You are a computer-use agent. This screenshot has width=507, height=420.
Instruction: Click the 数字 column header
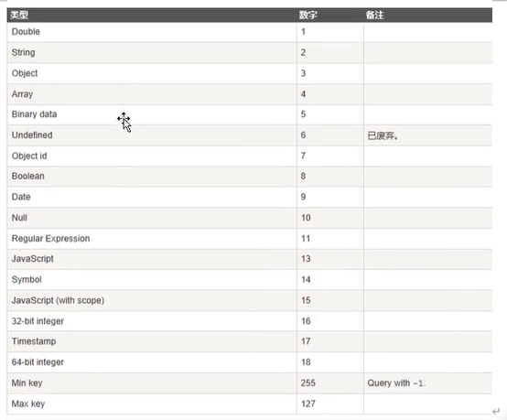point(308,15)
